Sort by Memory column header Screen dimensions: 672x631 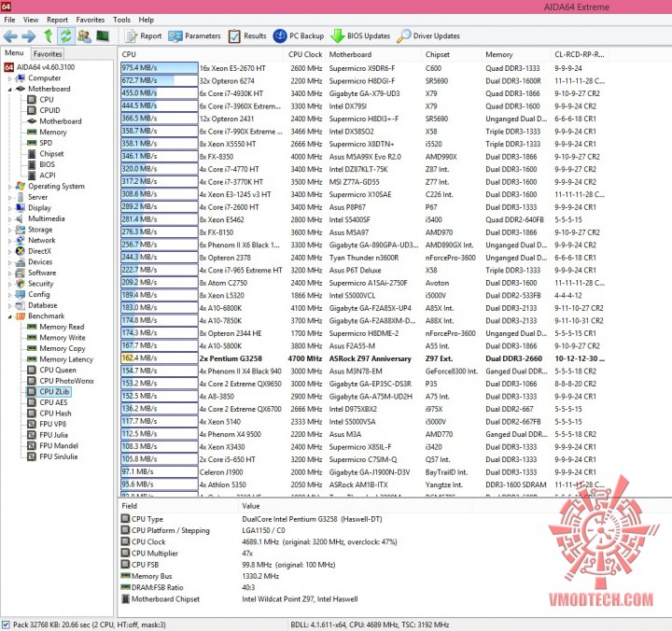(x=516, y=54)
